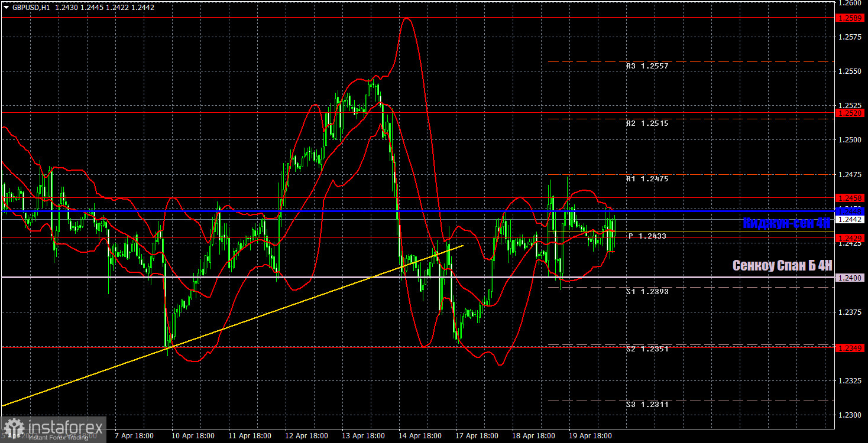This screenshot has height=443, width=868.
Task: Click the 11 Apr 18:00 time label
Action: point(249,436)
